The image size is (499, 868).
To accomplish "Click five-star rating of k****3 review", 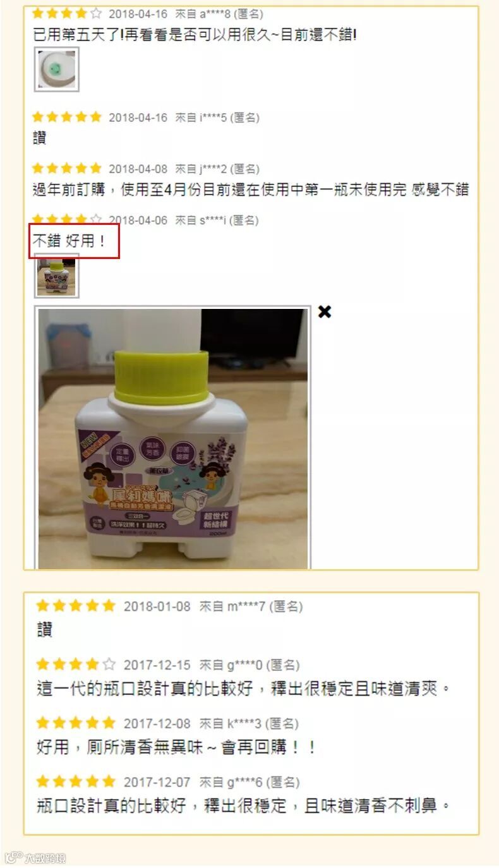I will tap(76, 723).
